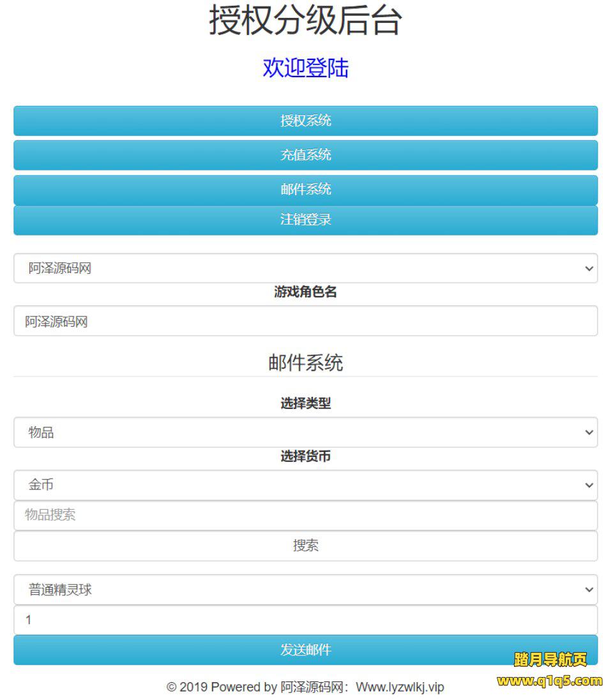This screenshot has width=613, height=700.
Task: Send the mail with 发送邮件
Action: (x=305, y=650)
